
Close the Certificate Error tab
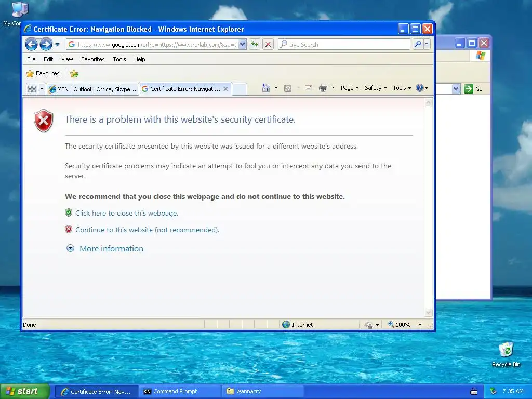(x=225, y=89)
